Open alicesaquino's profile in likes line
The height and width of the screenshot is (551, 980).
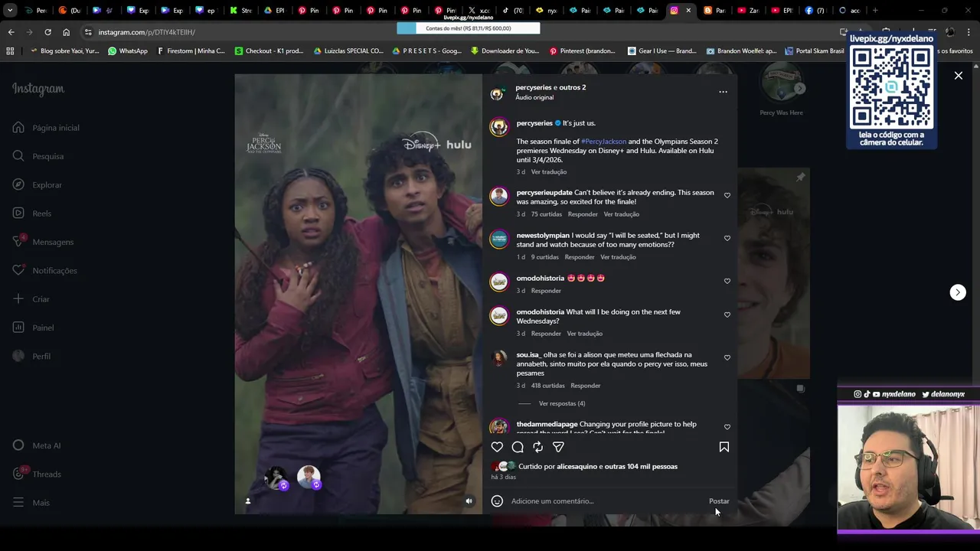pyautogui.click(x=577, y=466)
